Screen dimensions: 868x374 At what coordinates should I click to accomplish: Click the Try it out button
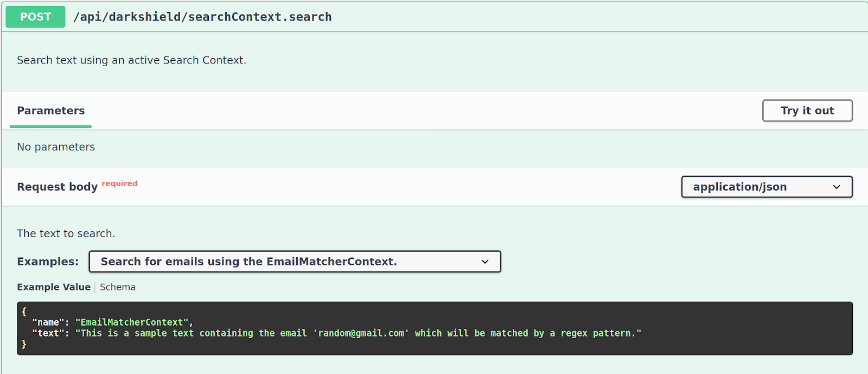point(807,111)
